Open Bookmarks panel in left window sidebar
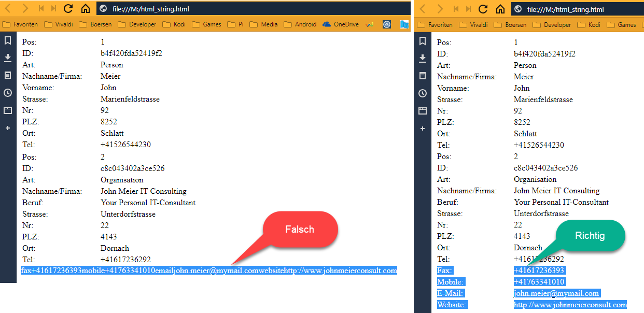The height and width of the screenshot is (313, 644). click(x=8, y=41)
